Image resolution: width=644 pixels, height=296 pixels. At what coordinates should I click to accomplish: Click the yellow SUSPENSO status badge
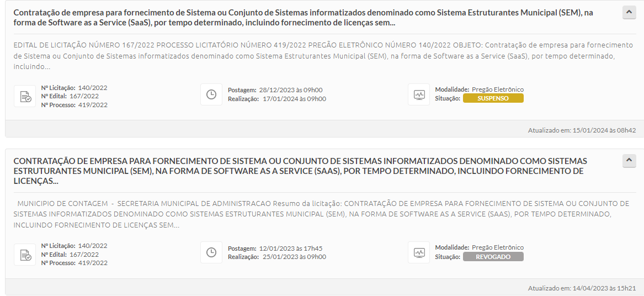[x=493, y=98]
